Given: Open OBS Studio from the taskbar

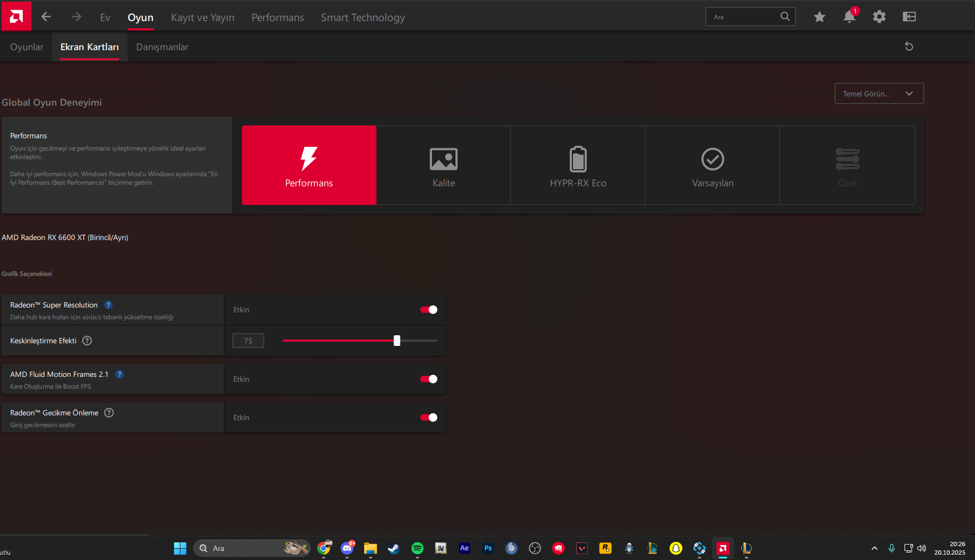Looking at the screenshot, I should click(535, 548).
